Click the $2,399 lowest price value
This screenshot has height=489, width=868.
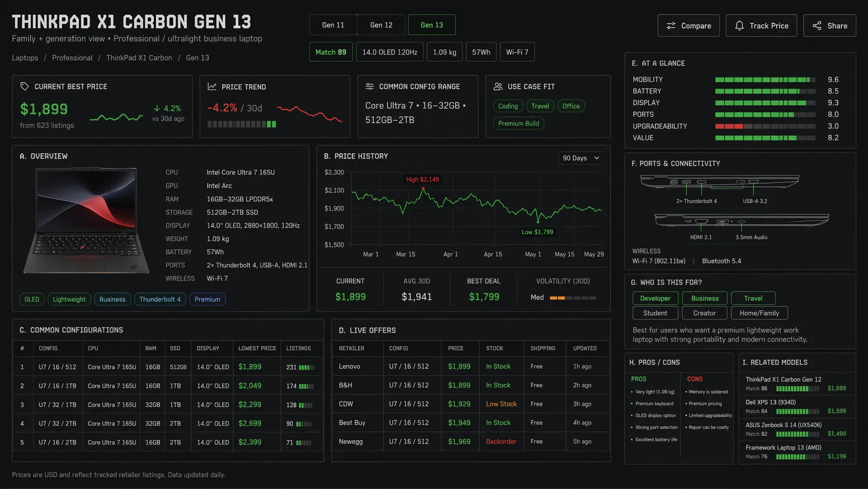(x=250, y=442)
